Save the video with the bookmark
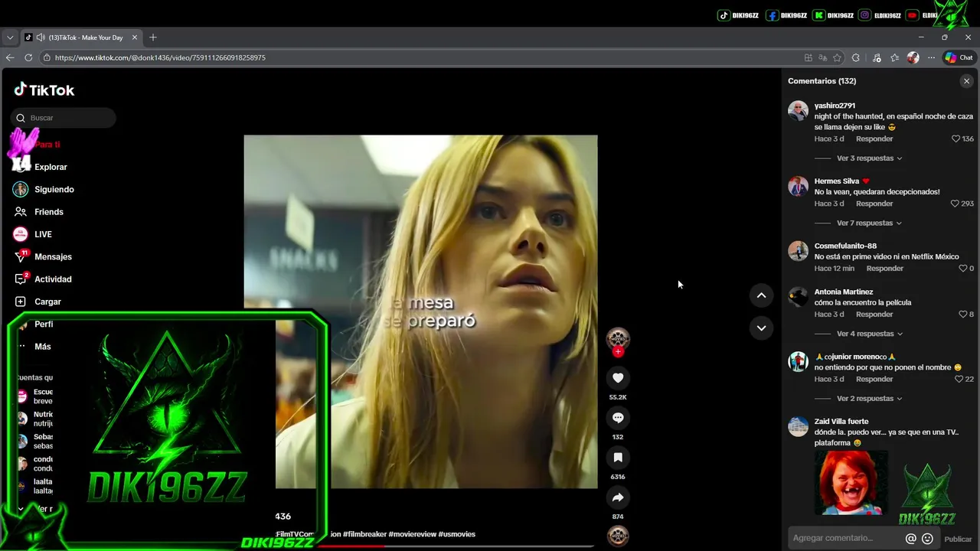 pyautogui.click(x=618, y=458)
